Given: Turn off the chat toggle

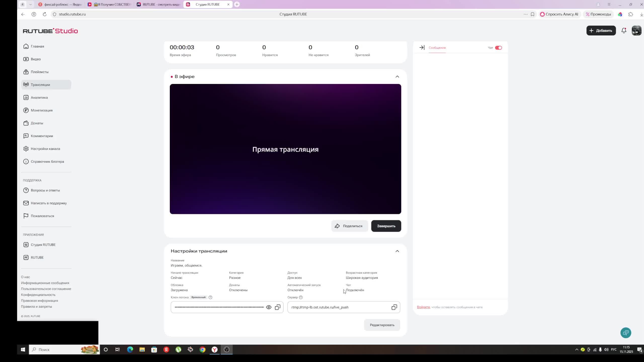Looking at the screenshot, I should [498, 48].
